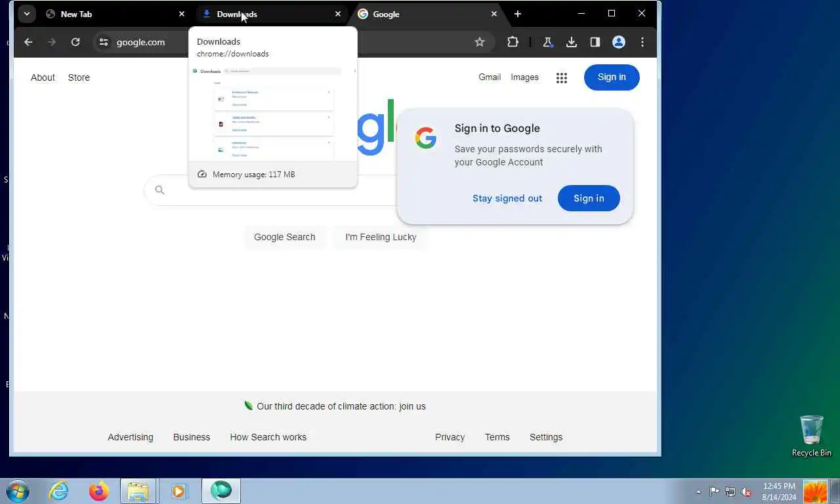
Task: Open the profile avatar menu
Action: 619,42
